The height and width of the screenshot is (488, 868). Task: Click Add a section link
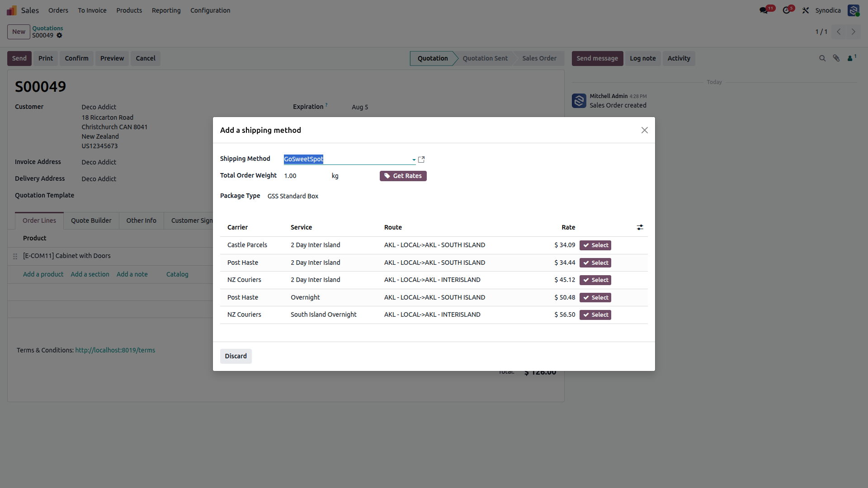click(x=90, y=274)
